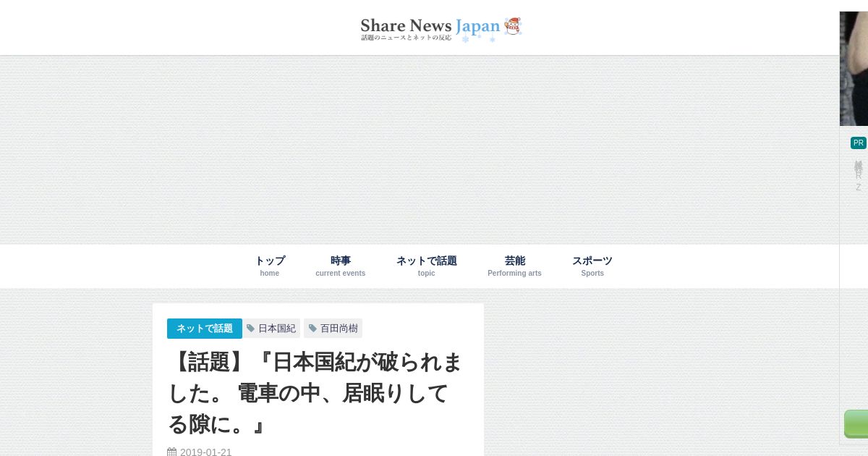Click the PR badge in the side ad
The height and width of the screenshot is (456, 868).
(x=859, y=143)
